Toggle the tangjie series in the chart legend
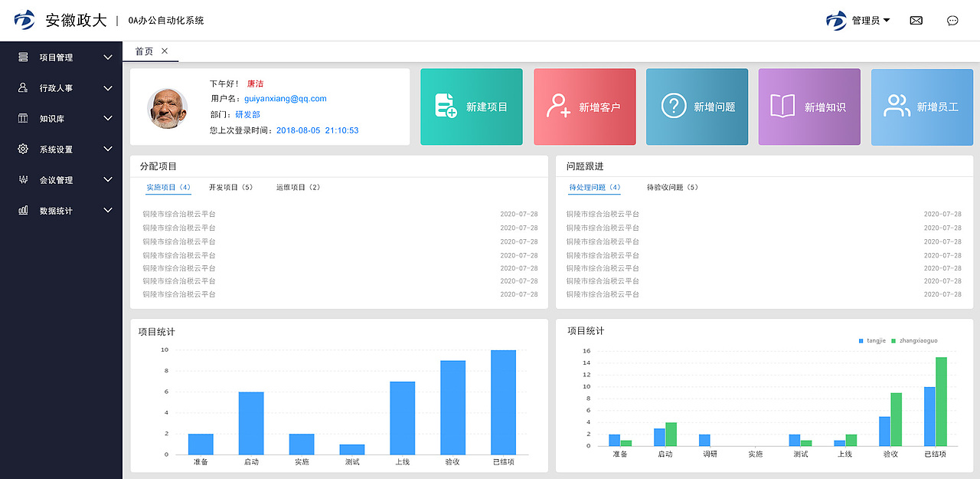Image resolution: width=980 pixels, height=479 pixels. coord(871,340)
